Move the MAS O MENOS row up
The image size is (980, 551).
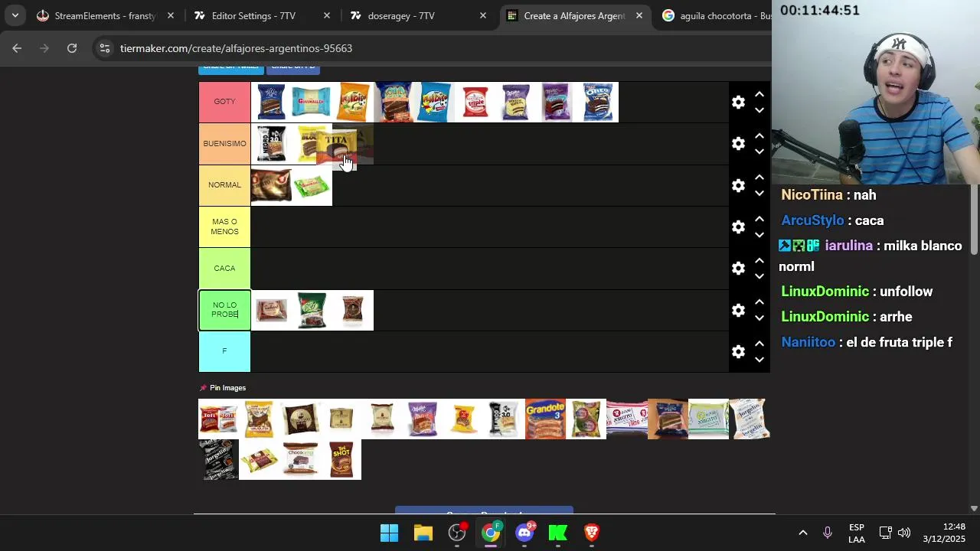[759, 219]
